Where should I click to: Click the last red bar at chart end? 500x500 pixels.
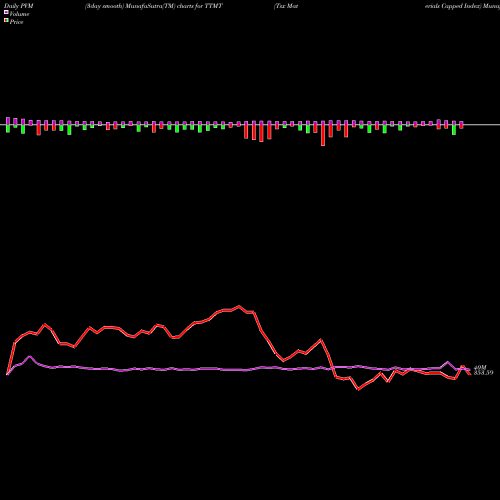[461, 127]
